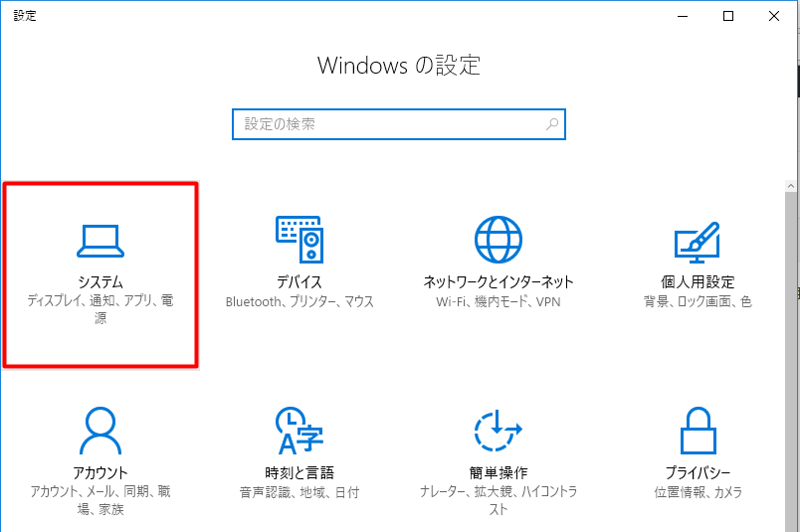
Task: Click the アカウント、メール、同期 description
Action: coord(100,500)
